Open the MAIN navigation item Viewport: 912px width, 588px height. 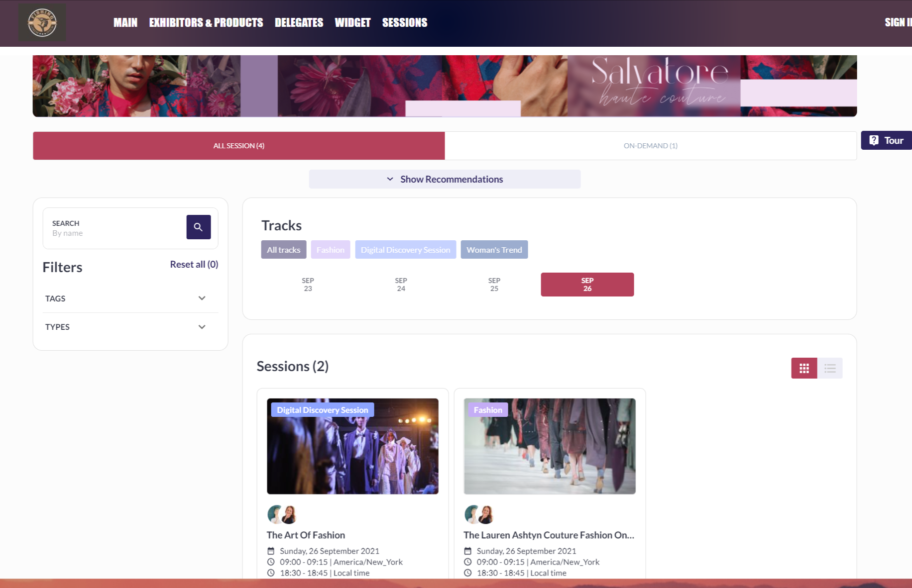tap(125, 22)
